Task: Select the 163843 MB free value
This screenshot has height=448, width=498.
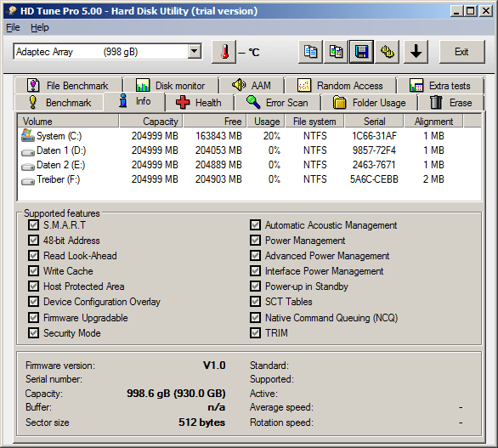Action: (x=218, y=136)
